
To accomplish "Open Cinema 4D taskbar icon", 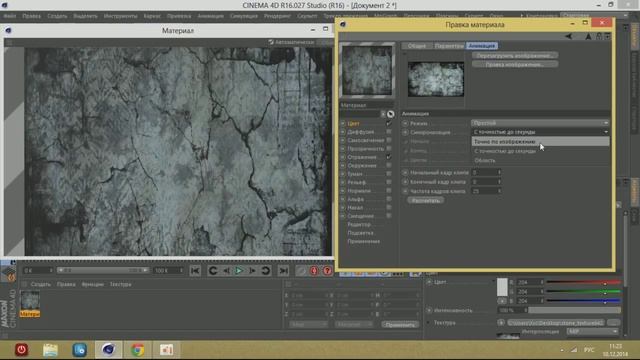I will [109, 350].
